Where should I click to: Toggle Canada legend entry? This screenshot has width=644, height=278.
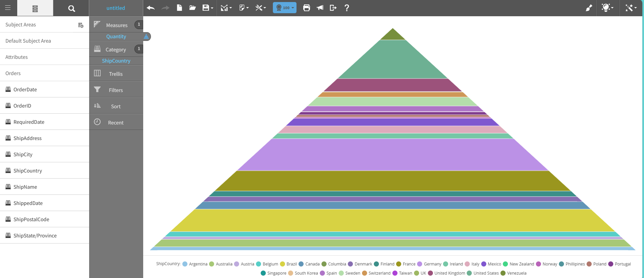309,264
